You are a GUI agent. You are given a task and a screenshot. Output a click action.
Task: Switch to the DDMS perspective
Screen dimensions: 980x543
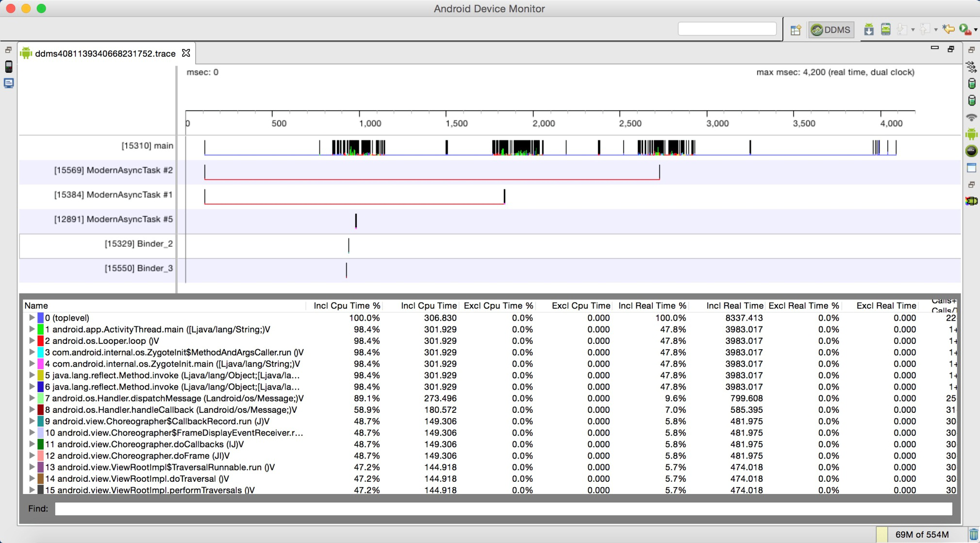[831, 30]
